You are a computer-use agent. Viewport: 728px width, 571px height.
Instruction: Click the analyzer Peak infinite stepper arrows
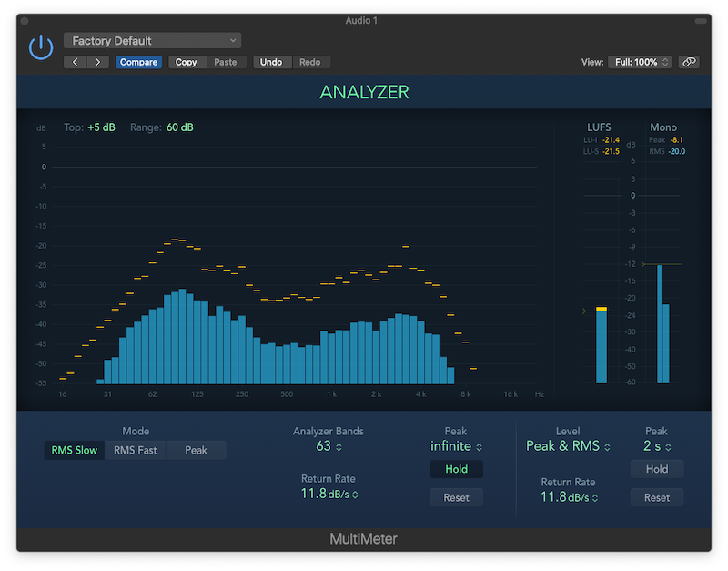tap(480, 447)
